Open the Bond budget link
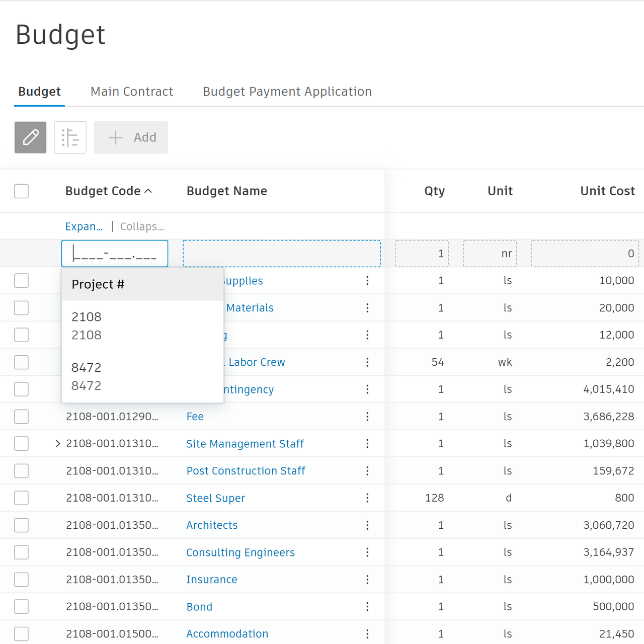 [199, 607]
